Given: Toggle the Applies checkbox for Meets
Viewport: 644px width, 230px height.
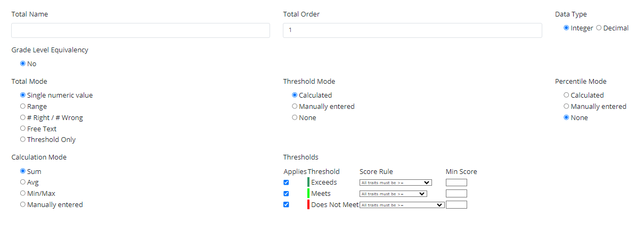Looking at the screenshot, I should 286,194.
